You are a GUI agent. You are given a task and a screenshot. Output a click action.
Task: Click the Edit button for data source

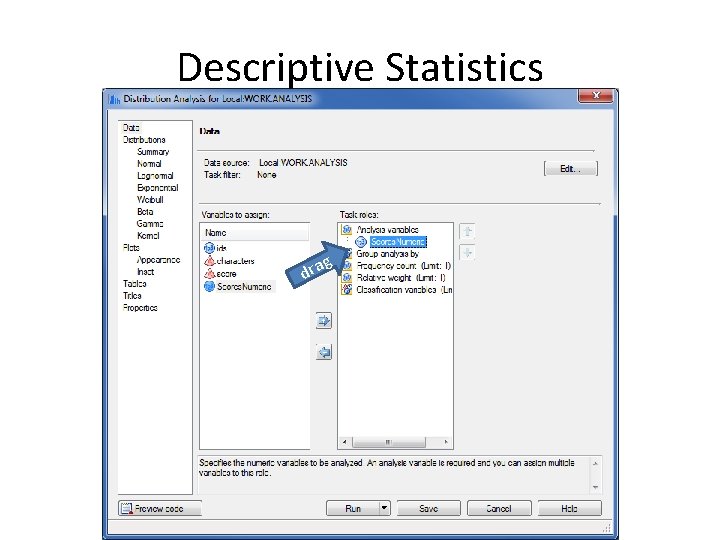click(x=571, y=169)
